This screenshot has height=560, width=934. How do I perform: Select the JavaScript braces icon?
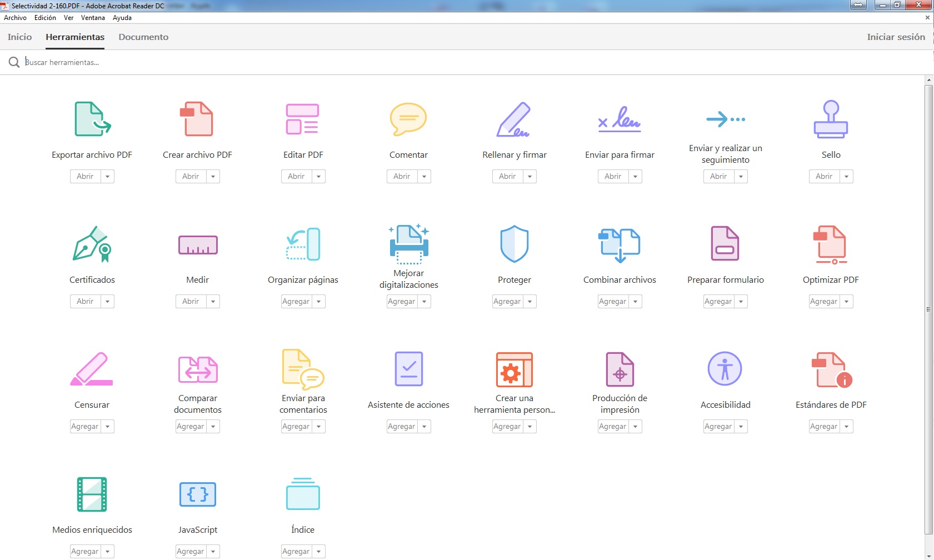tap(198, 494)
